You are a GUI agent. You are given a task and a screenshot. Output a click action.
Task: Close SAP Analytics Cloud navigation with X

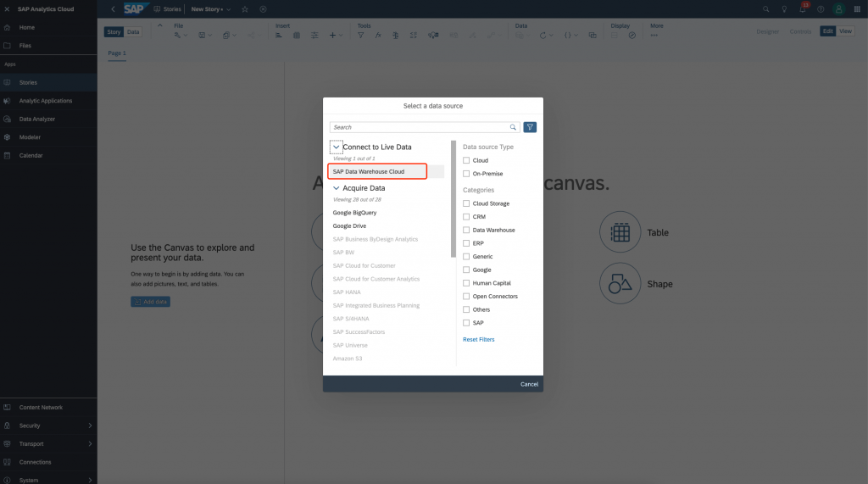pos(7,8)
